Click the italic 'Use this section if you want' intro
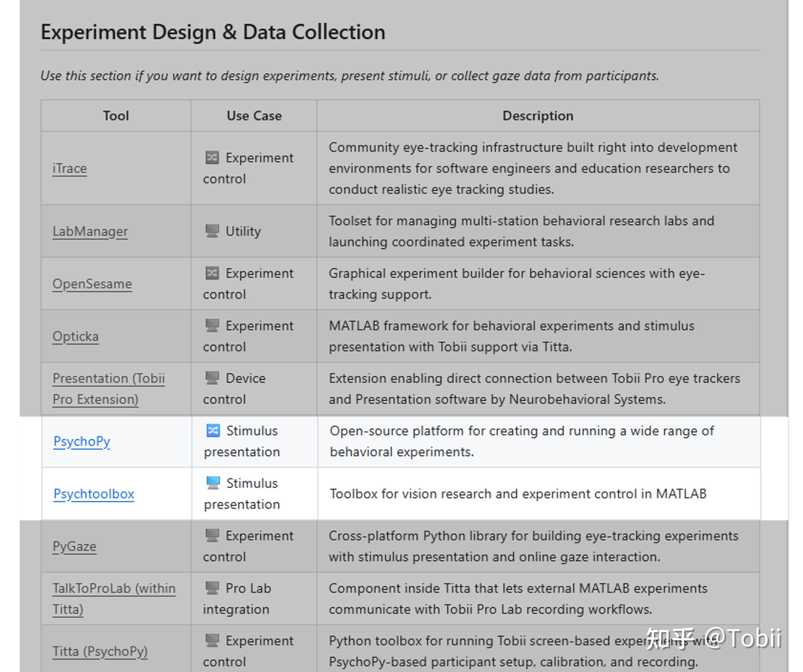The width and height of the screenshot is (803, 672). 350,76
